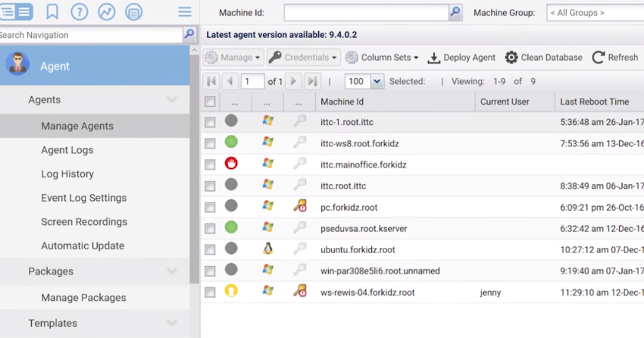This screenshot has width=644, height=338.
Task: Click the Machine Id search magnifier icon
Action: [455, 12]
